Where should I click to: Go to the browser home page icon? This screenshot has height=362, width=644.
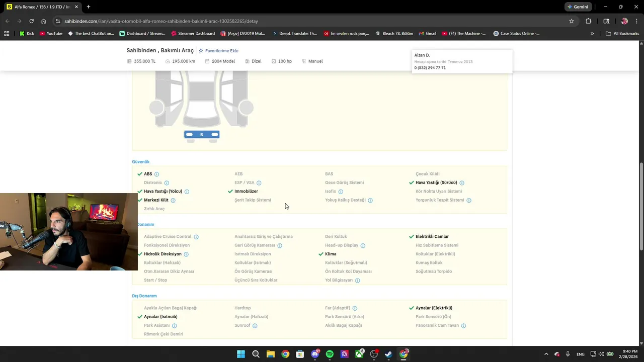click(44, 21)
